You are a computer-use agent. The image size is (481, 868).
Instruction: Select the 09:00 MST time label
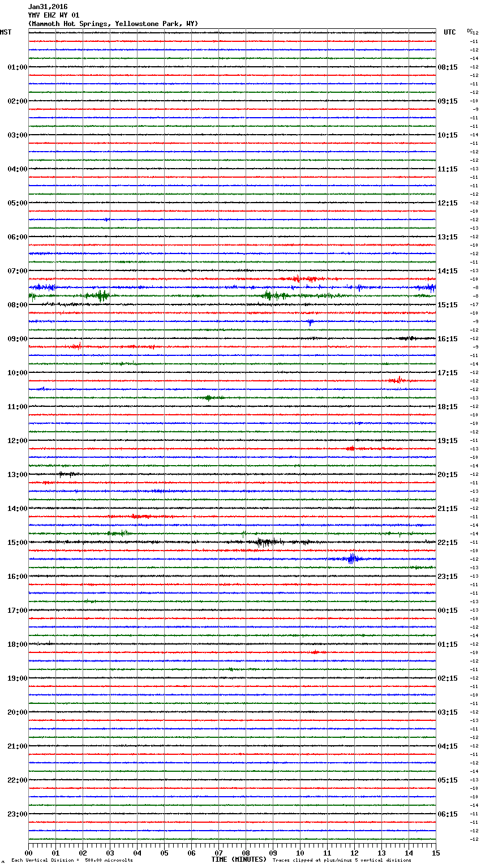(17, 339)
